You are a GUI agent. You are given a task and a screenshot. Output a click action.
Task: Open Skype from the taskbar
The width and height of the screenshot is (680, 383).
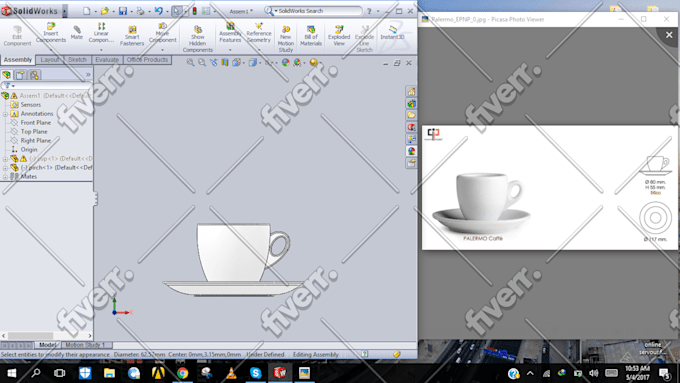255,373
